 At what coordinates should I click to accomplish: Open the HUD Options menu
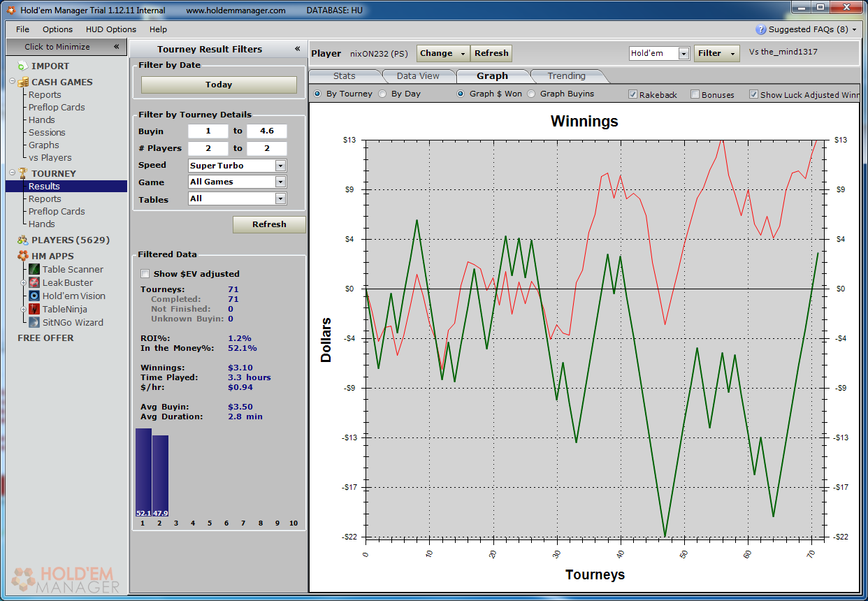tap(111, 29)
